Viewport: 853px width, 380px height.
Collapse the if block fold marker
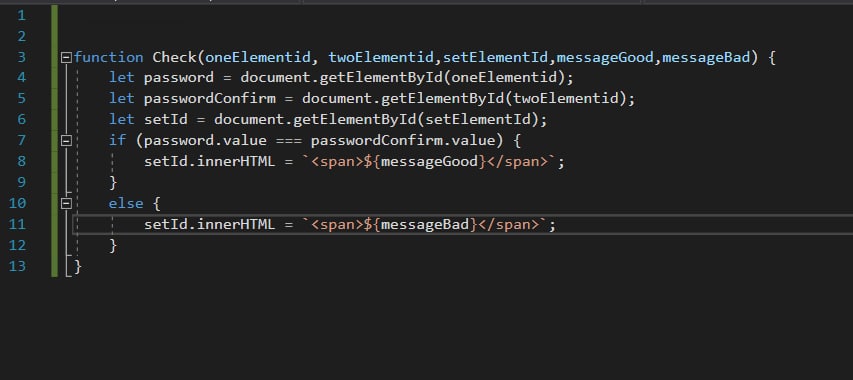point(66,141)
